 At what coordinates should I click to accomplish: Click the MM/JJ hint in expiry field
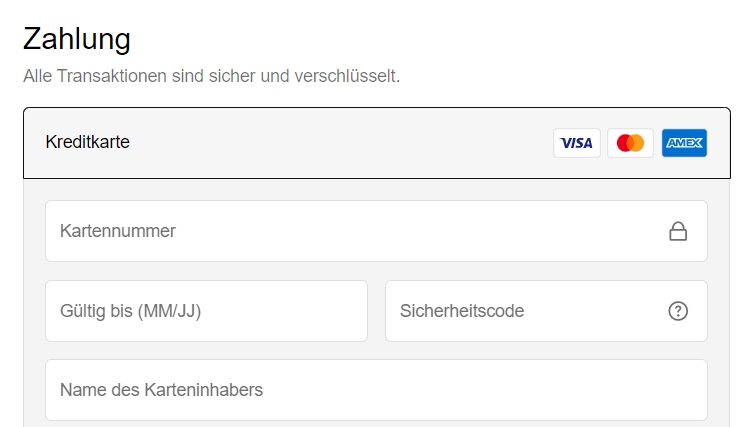tap(170, 312)
